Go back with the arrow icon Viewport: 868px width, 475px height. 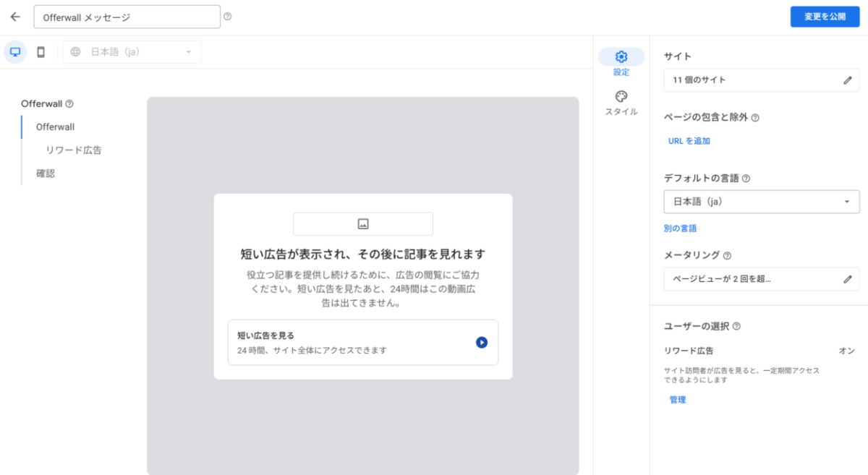click(15, 17)
